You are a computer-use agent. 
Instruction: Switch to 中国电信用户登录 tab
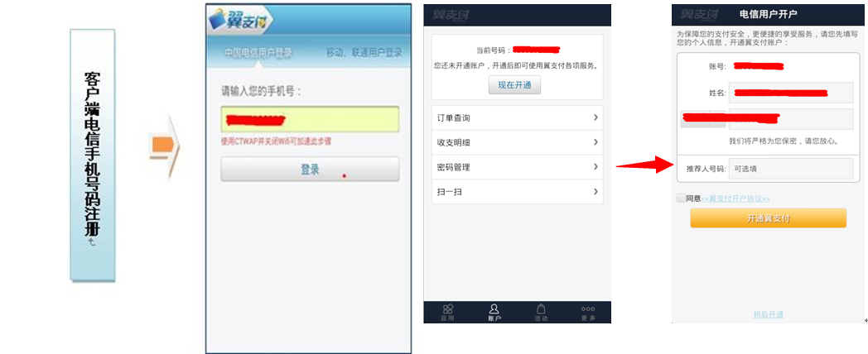click(x=258, y=53)
